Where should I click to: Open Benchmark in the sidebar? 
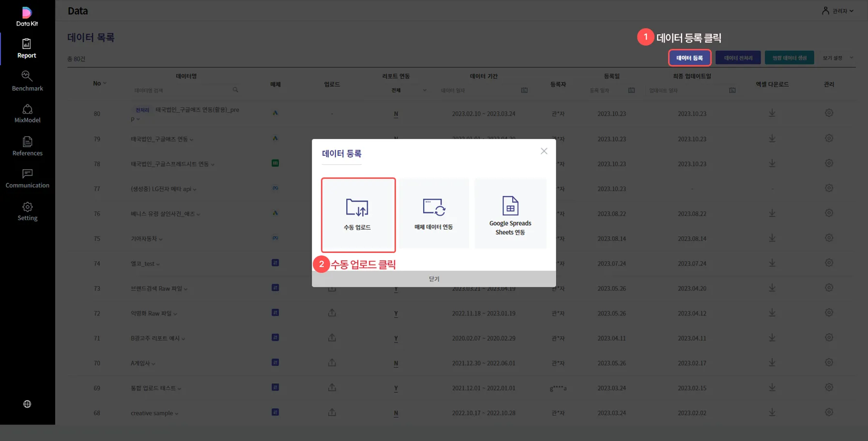pyautogui.click(x=27, y=81)
